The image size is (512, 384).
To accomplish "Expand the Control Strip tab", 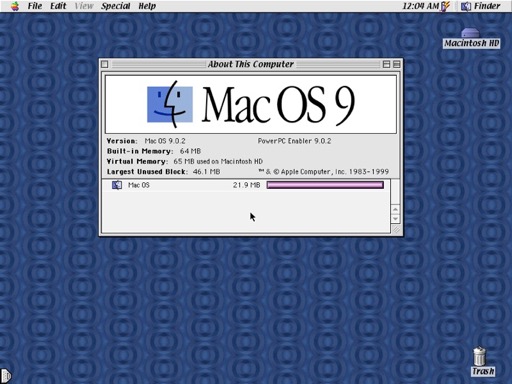I will pyautogui.click(x=6, y=376).
